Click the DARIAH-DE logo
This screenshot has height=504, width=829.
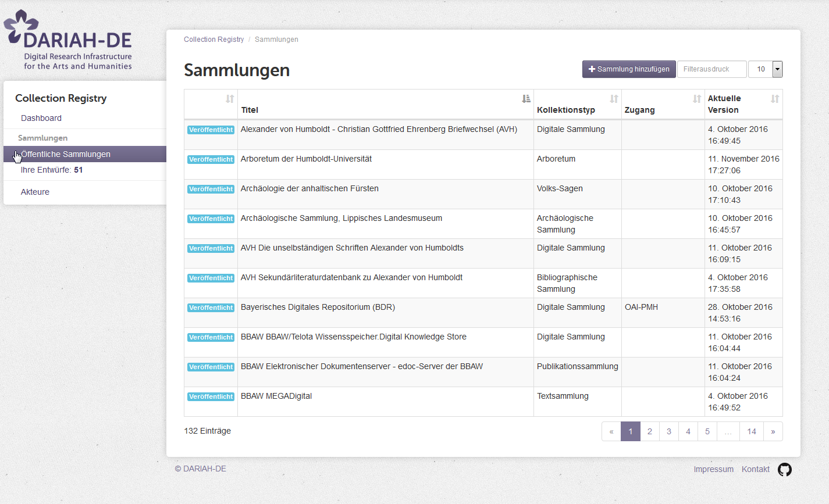pyautogui.click(x=69, y=40)
